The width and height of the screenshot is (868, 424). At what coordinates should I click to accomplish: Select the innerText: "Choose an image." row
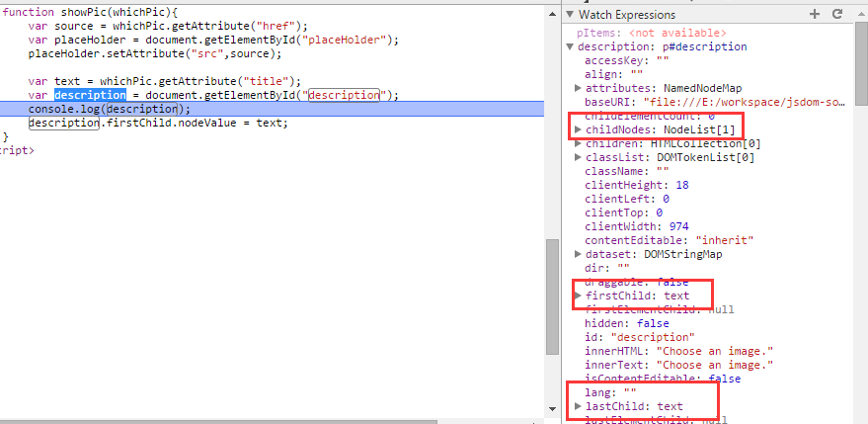678,366
